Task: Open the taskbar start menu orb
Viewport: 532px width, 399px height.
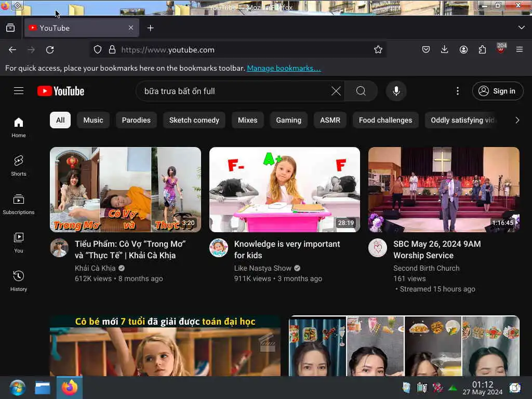Action: [x=17, y=388]
